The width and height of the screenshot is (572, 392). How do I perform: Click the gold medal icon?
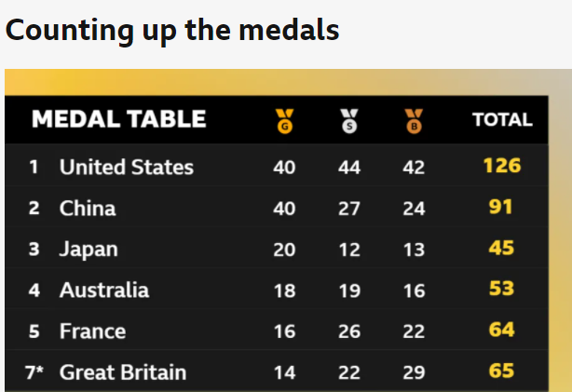coord(284,120)
